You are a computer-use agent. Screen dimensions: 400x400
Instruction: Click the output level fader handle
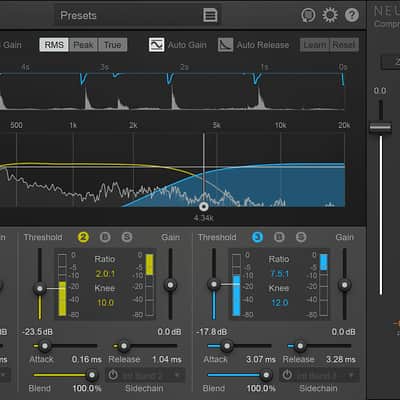click(380, 128)
